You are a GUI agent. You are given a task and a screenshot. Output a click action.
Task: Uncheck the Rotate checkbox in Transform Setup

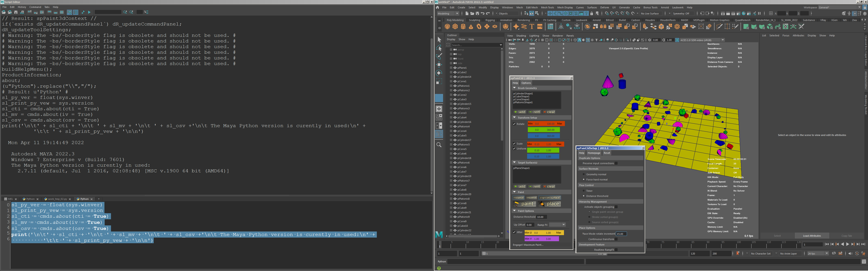[x=514, y=124]
